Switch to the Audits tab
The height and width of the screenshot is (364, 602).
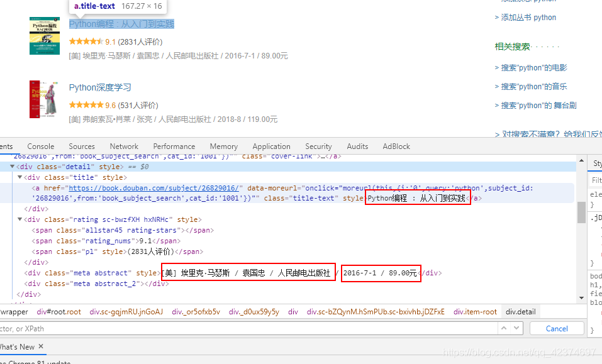coord(357,146)
